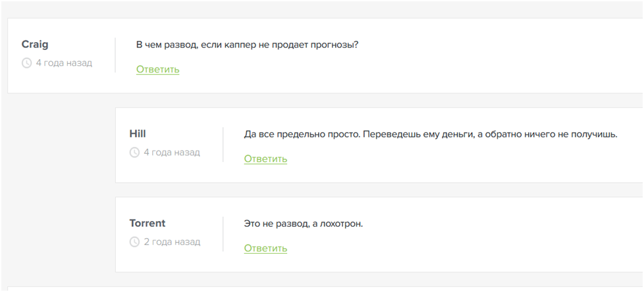
Task: Click the clock icon beside Craig's timestamp
Action: (x=27, y=63)
